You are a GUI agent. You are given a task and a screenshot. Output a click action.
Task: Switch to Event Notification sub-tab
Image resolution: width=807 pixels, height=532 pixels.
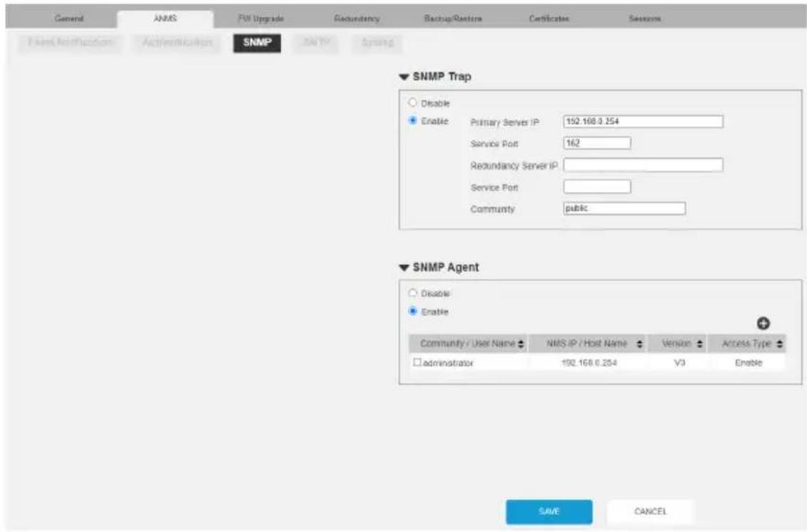click(70, 43)
